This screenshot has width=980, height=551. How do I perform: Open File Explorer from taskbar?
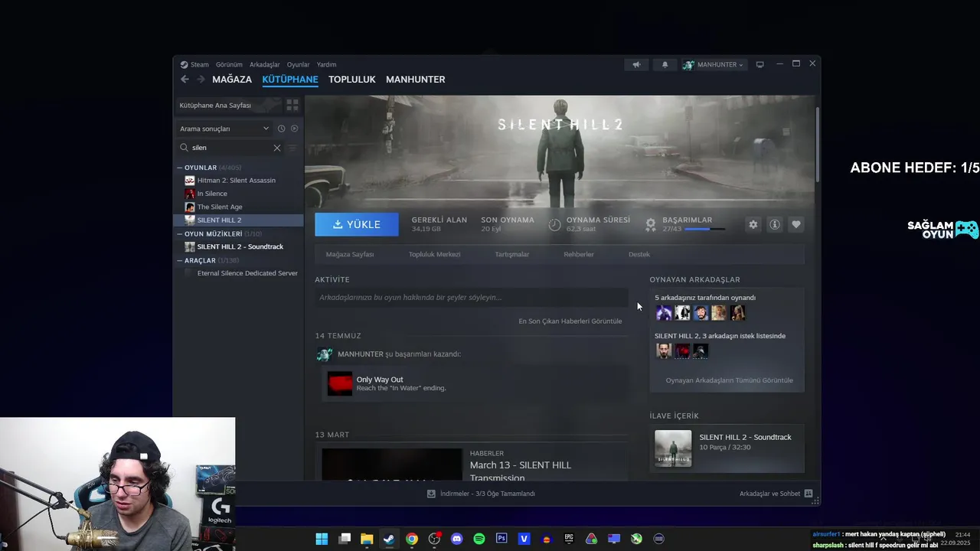[367, 539]
